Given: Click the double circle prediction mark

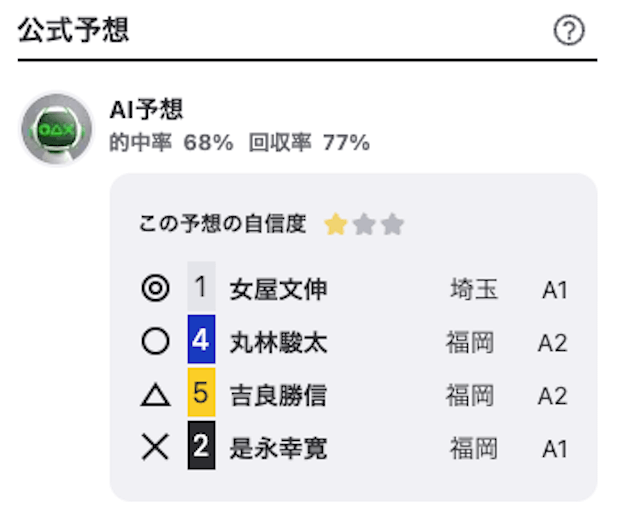Looking at the screenshot, I should [x=155, y=288].
